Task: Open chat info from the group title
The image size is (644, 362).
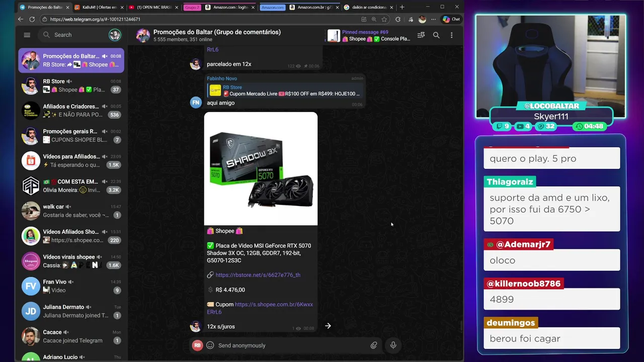Action: coord(217,32)
